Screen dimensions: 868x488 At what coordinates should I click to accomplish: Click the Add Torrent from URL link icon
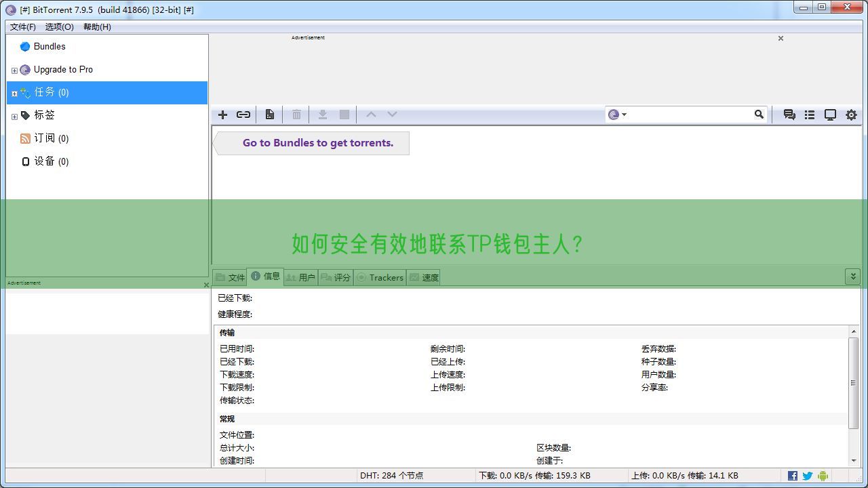pyautogui.click(x=243, y=115)
